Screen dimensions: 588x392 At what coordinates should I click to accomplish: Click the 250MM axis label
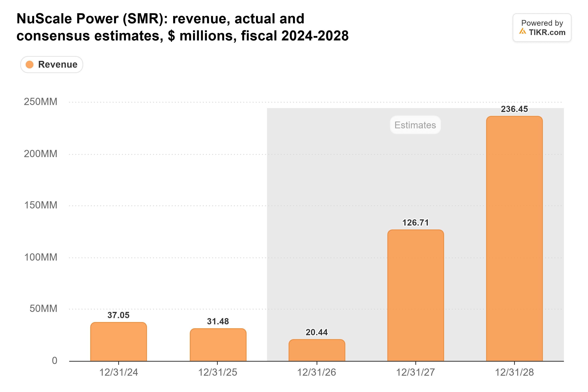pyautogui.click(x=40, y=102)
